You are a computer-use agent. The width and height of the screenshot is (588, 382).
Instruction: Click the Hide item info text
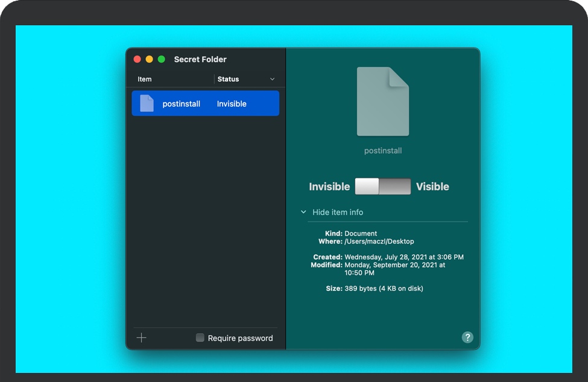click(x=338, y=212)
